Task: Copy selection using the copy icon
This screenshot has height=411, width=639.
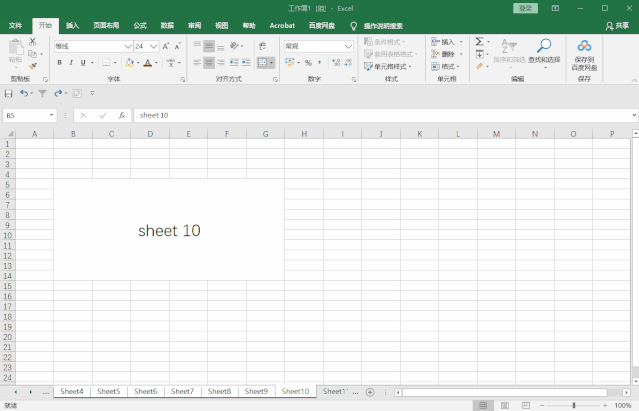Action: (32, 54)
